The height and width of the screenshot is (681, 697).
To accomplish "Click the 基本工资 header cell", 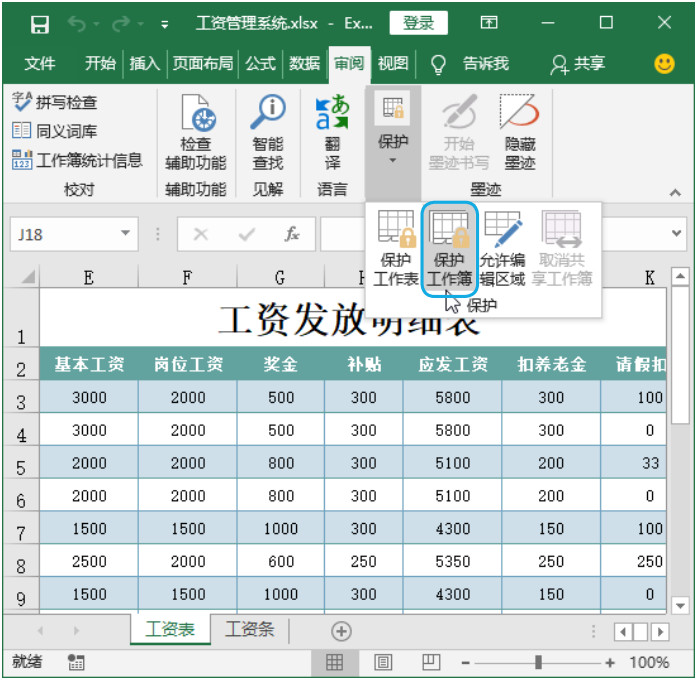I will tap(89, 364).
